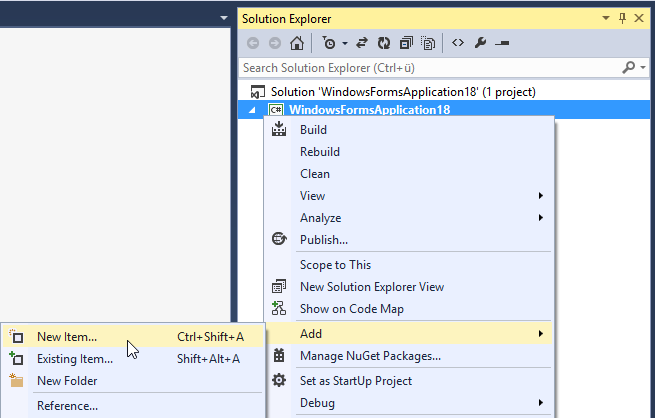Click the Collapse All icon
The image size is (655, 418).
(406, 43)
